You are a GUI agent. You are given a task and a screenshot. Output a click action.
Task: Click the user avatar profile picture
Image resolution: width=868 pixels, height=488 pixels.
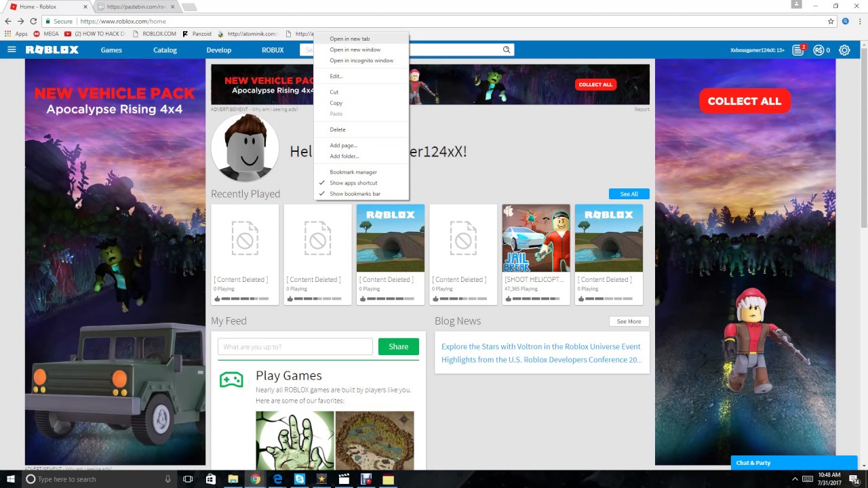coord(245,148)
